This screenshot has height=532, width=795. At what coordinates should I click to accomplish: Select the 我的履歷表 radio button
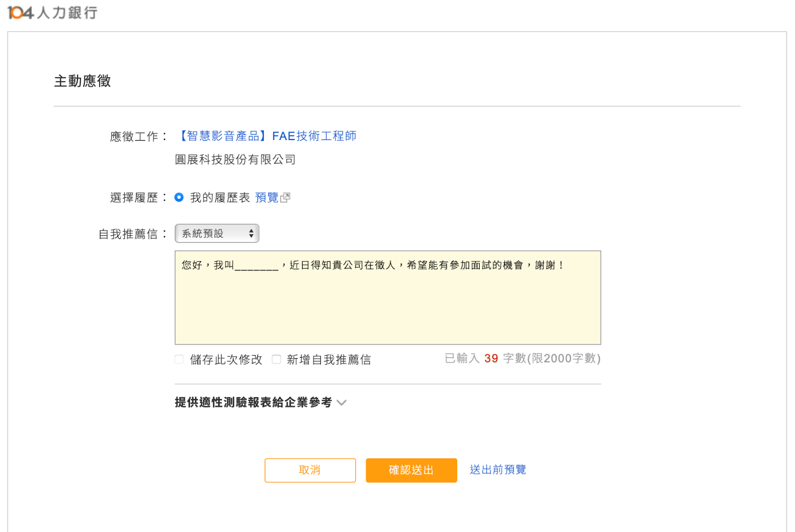pyautogui.click(x=179, y=198)
